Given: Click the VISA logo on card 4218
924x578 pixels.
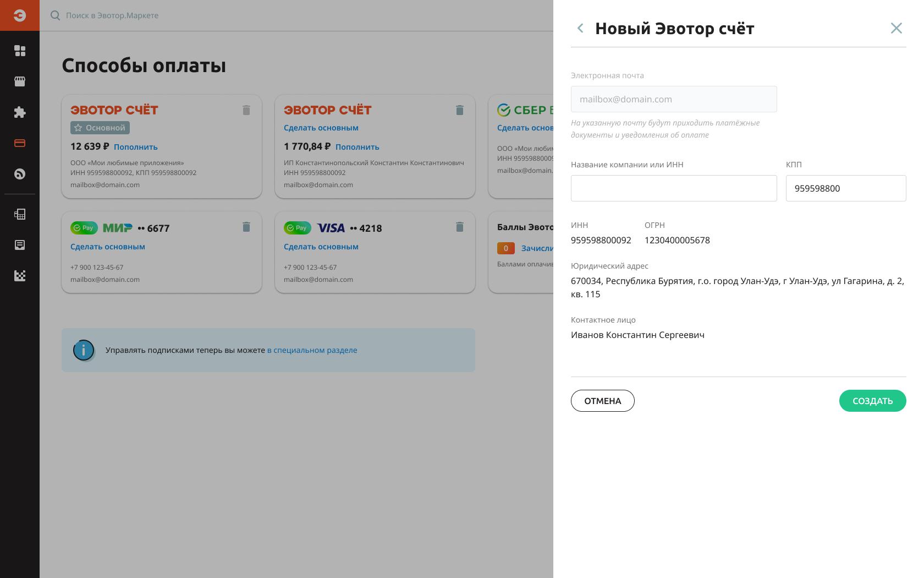Looking at the screenshot, I should pos(331,228).
